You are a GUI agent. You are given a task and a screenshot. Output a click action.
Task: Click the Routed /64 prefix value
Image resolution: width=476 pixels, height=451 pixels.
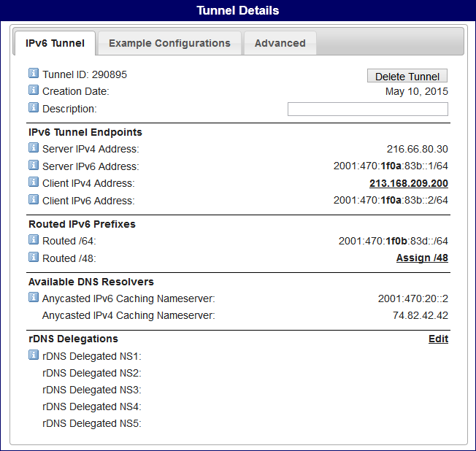click(393, 241)
